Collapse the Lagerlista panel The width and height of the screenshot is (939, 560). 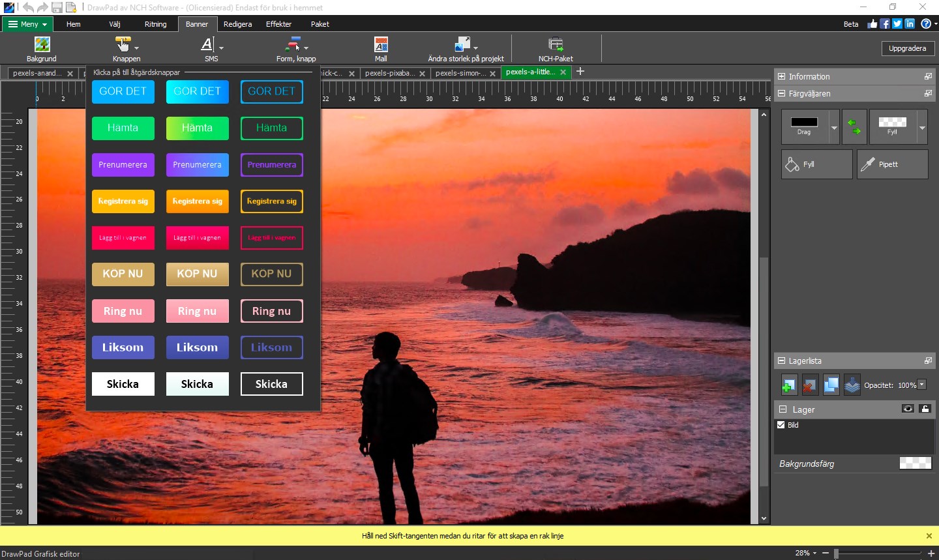pos(781,361)
